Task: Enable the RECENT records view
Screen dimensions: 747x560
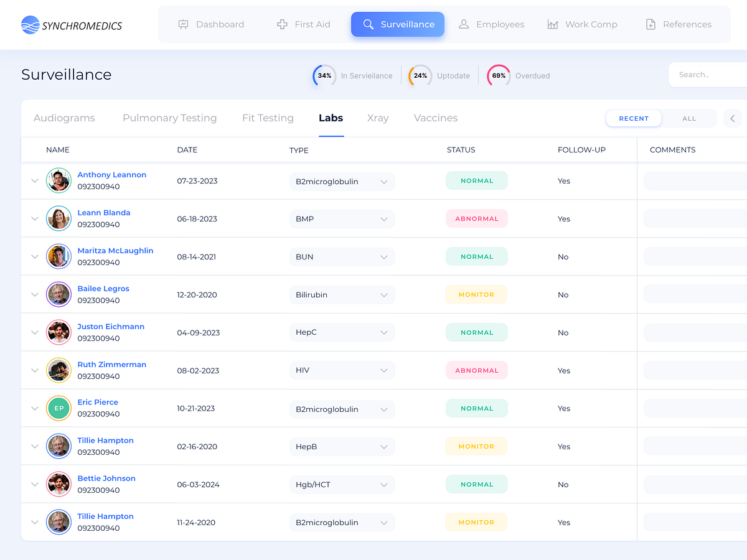Action: (633, 118)
